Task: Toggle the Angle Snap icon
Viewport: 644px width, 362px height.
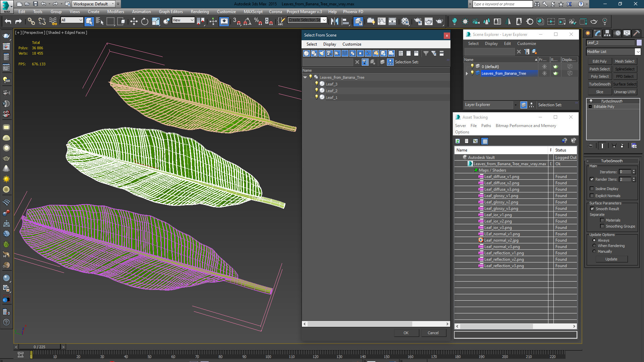Action: pos(247,21)
